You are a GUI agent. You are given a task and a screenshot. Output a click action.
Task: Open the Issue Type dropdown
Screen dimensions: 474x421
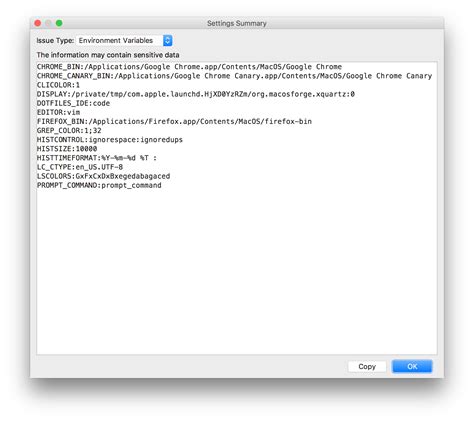[124, 41]
